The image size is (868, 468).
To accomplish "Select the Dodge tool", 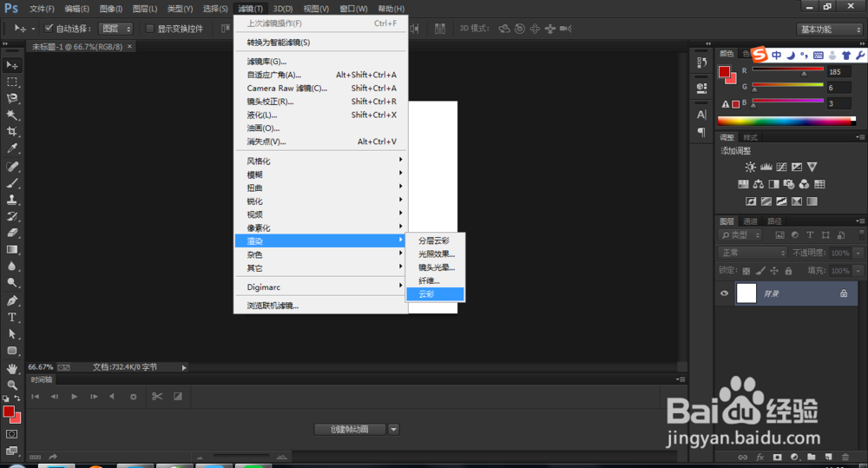I will pyautogui.click(x=11, y=283).
